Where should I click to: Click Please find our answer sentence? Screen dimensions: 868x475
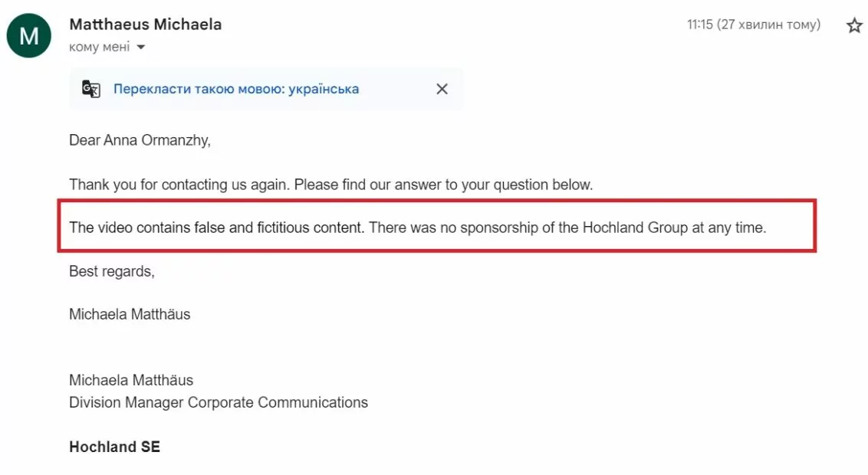[443, 185]
